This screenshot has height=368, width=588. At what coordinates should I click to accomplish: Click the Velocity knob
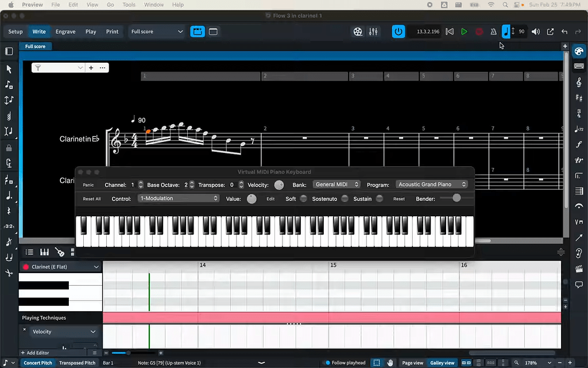click(x=279, y=185)
